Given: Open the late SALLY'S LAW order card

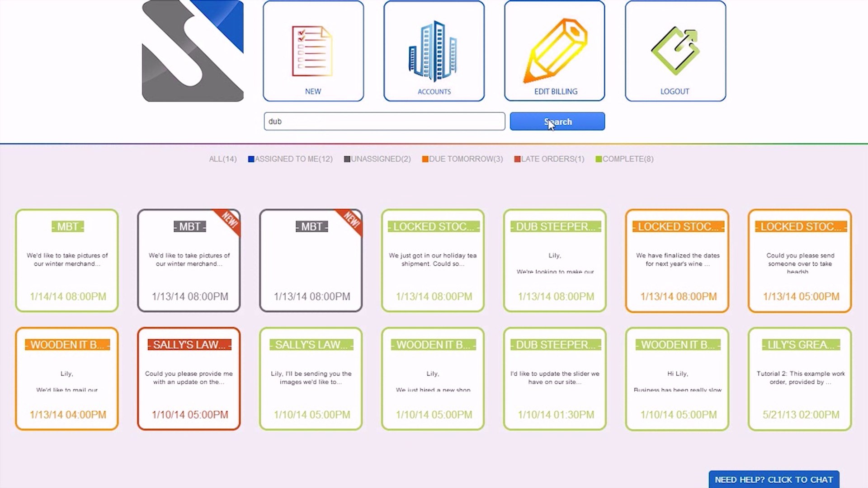Looking at the screenshot, I should 189,379.
